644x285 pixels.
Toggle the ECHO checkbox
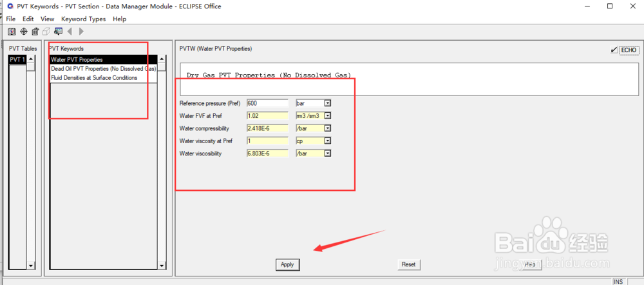[614, 50]
